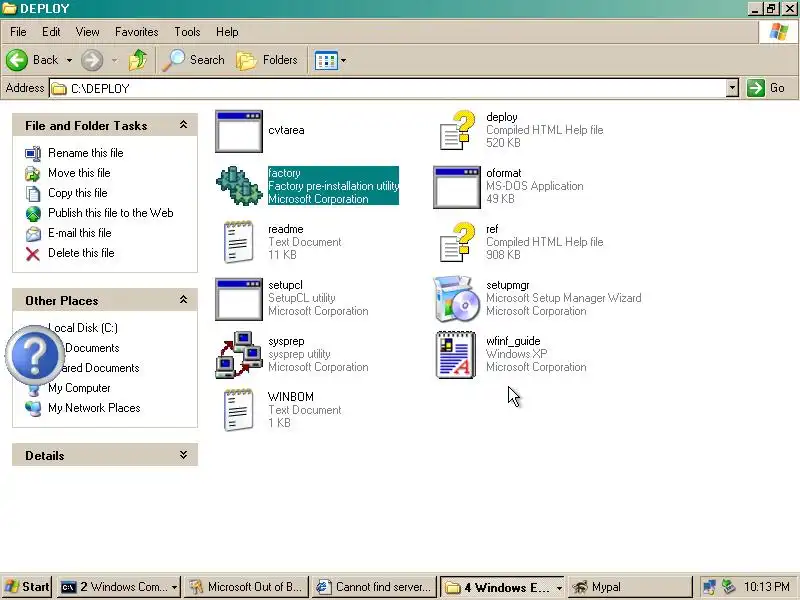
Task: Click the red Delete this file X icon
Action: pos(33,254)
